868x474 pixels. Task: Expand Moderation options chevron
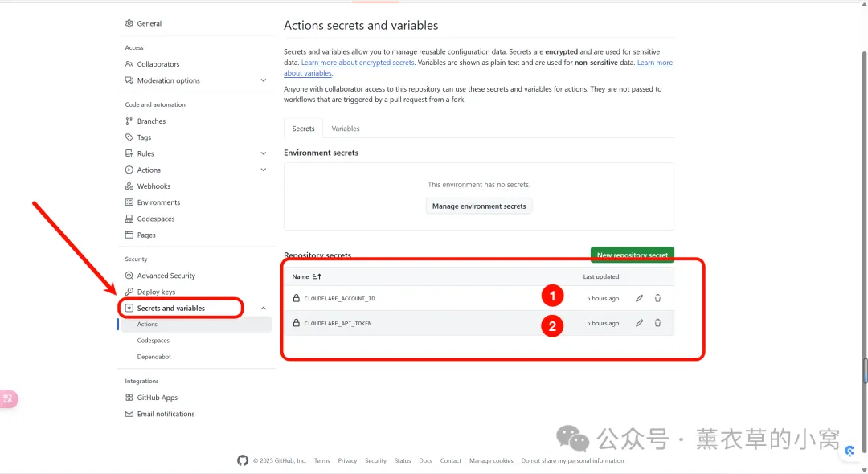[264, 80]
